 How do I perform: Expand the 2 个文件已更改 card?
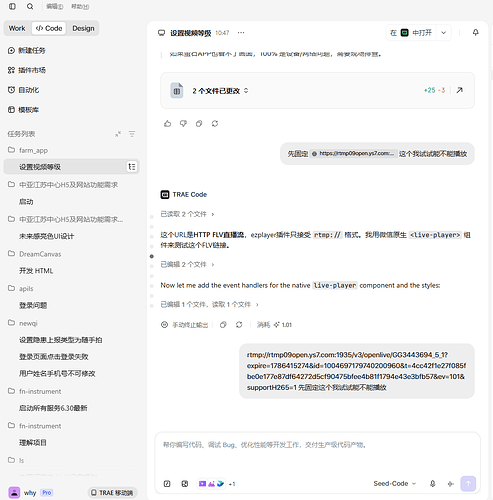[x=220, y=91]
